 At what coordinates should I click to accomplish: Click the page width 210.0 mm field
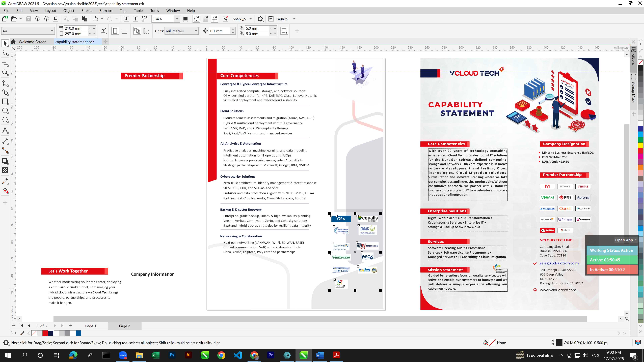(76, 28)
